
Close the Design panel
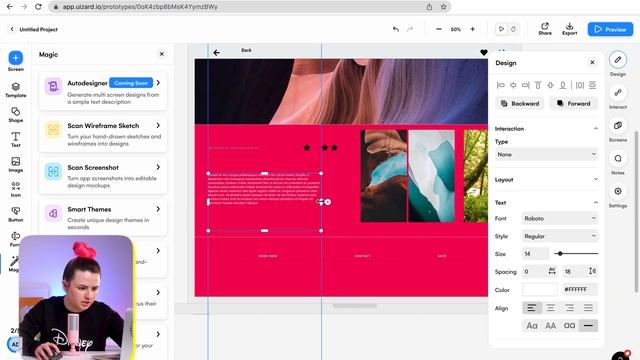pos(592,62)
